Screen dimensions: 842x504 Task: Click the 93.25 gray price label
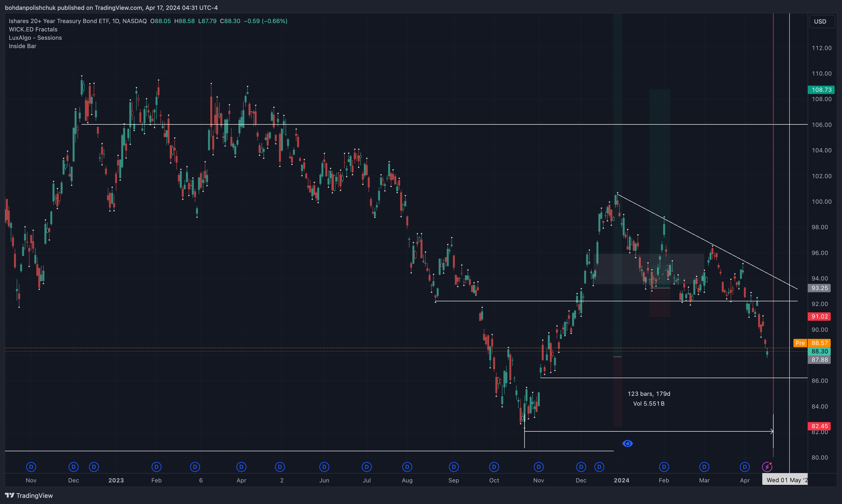point(819,288)
